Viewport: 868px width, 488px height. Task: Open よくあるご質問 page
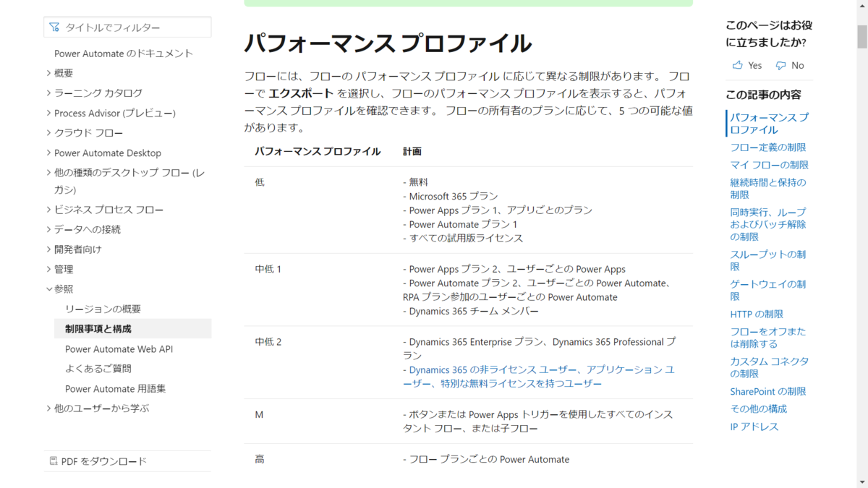[x=98, y=369]
